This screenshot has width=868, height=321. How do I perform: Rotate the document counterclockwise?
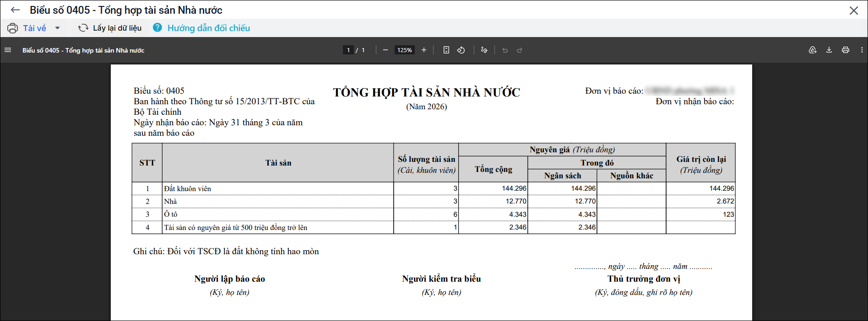coord(461,50)
